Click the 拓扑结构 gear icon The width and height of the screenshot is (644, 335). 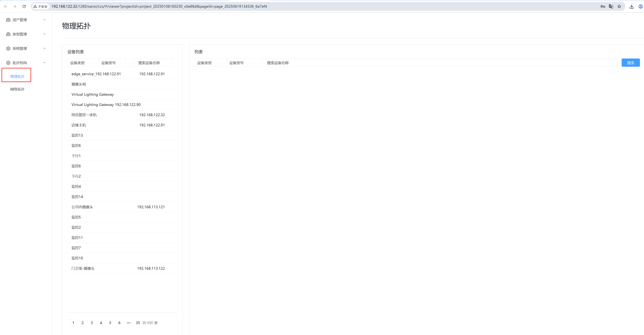point(8,63)
